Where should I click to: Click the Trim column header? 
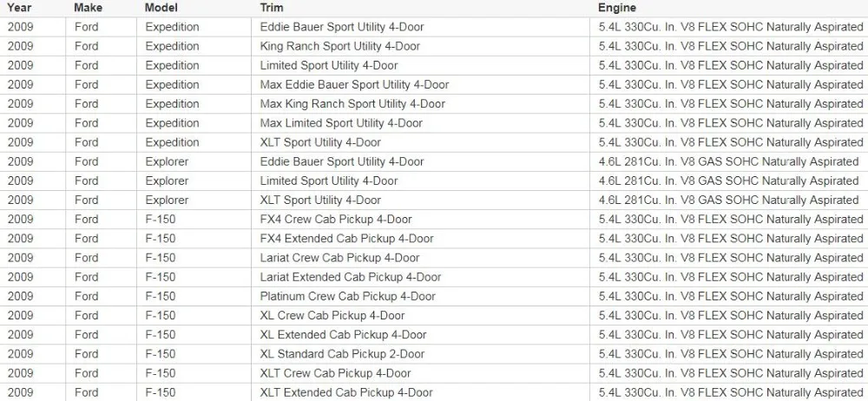point(271,8)
